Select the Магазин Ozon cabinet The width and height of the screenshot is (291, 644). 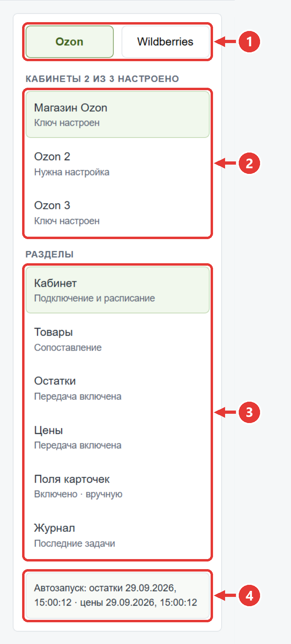pyautogui.click(x=118, y=115)
